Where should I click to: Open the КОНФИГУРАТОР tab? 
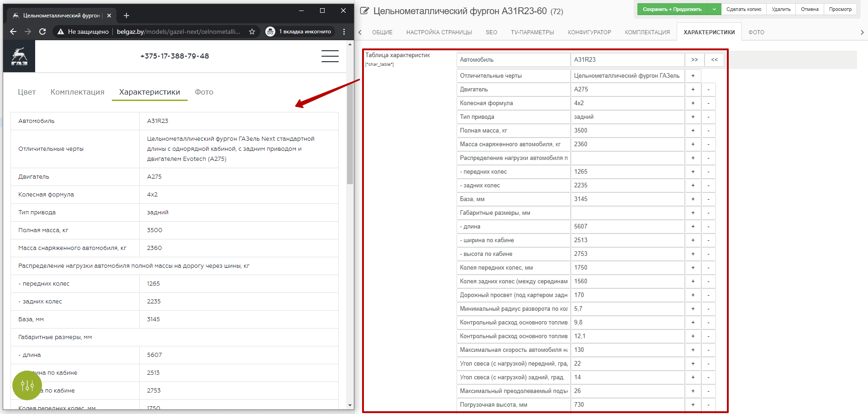589,32
